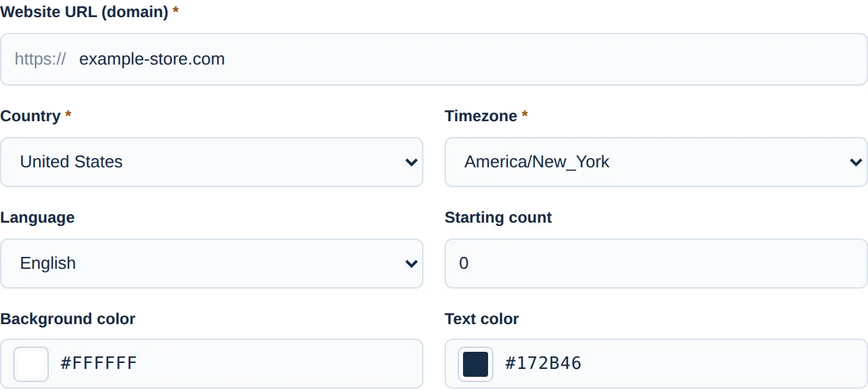
Task: Click the https:// prefix in the URL field
Action: point(40,59)
